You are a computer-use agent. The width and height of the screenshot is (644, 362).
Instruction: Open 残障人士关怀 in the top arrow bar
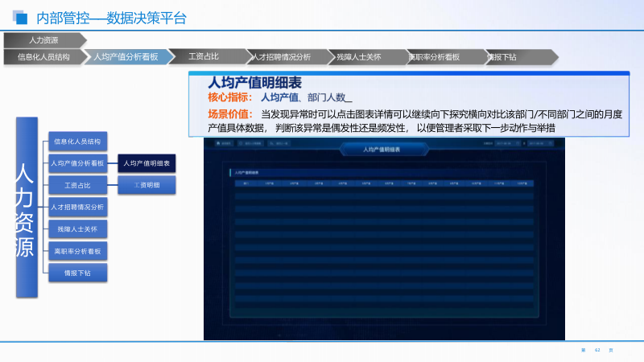tap(359, 57)
